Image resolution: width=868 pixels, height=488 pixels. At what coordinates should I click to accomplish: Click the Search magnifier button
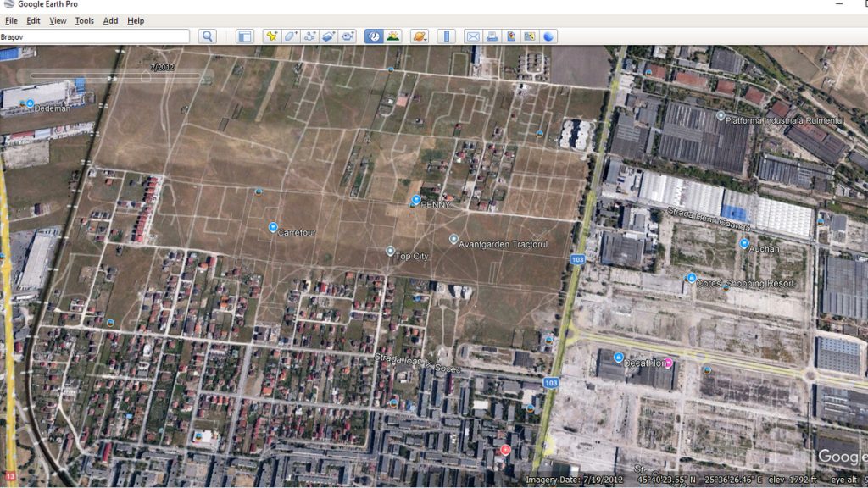click(x=208, y=36)
